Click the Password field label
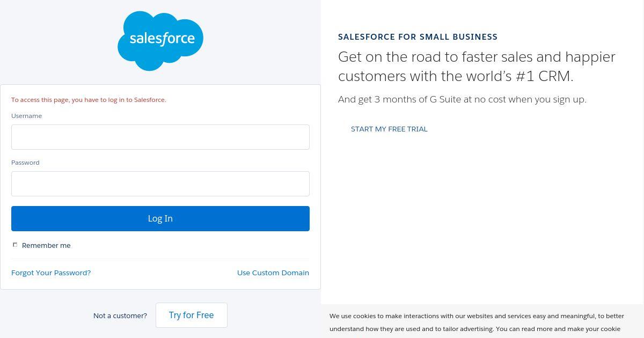The height and width of the screenshot is (338, 644). pos(25,163)
